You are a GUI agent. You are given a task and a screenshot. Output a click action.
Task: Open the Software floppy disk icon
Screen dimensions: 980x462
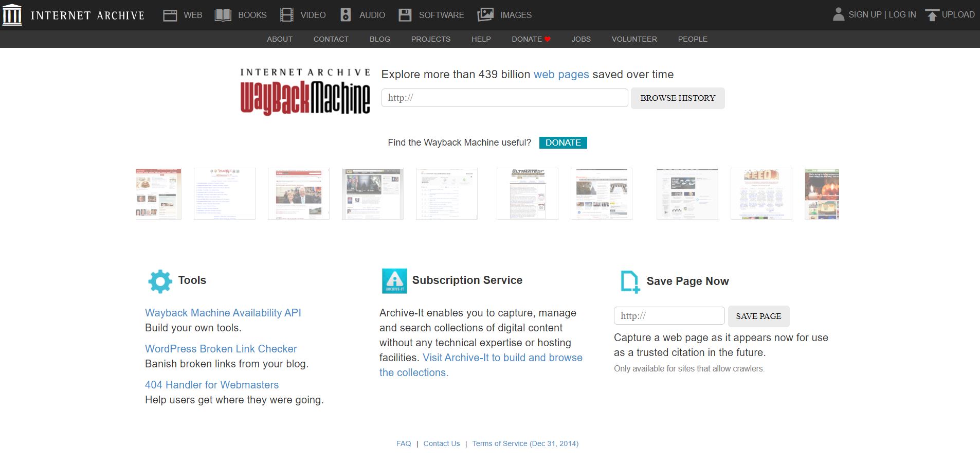point(405,15)
